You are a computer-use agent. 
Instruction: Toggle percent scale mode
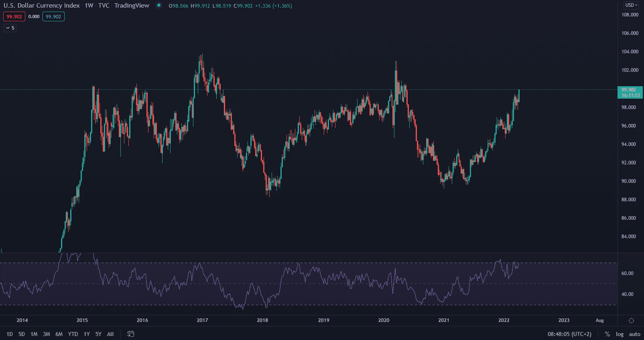coord(607,334)
